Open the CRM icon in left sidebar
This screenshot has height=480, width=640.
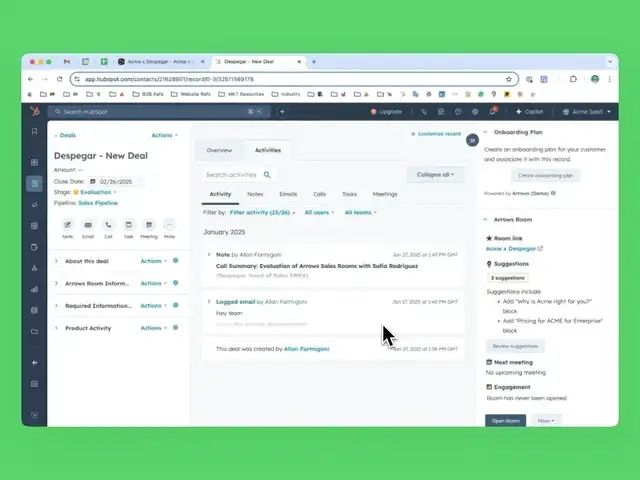click(35, 183)
